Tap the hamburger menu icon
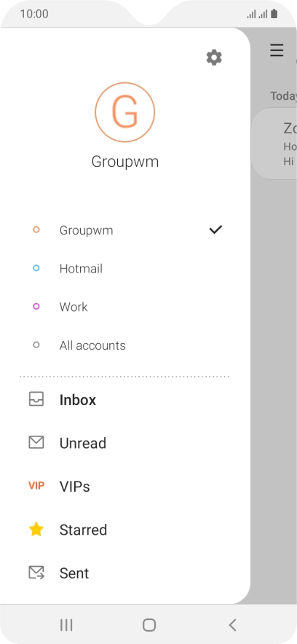The image size is (297, 644). click(277, 50)
